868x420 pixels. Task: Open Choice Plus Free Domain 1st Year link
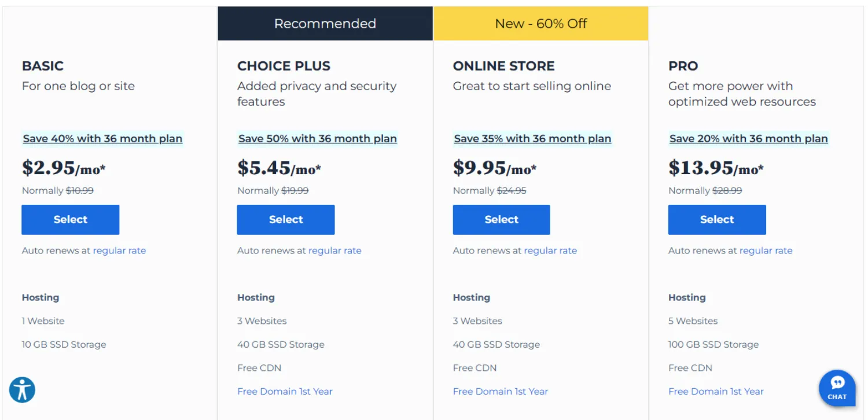pyautogui.click(x=285, y=391)
